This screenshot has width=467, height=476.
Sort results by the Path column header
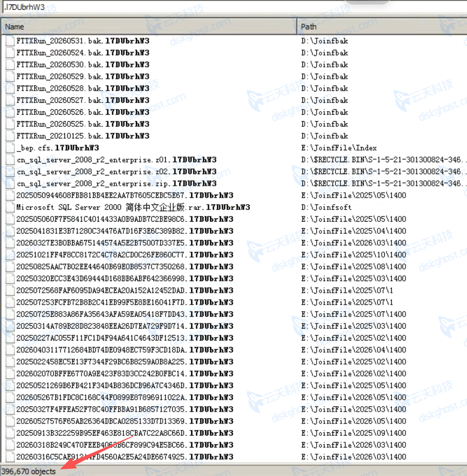pyautogui.click(x=382, y=27)
